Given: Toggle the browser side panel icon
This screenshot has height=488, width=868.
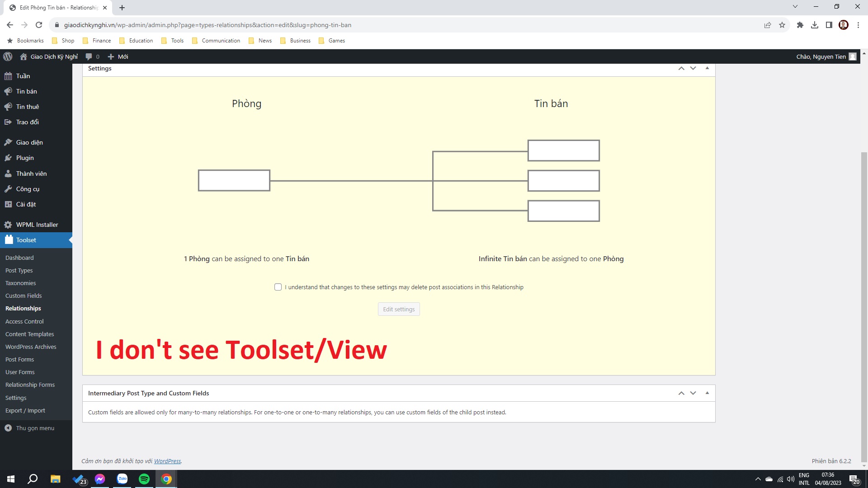Looking at the screenshot, I should [829, 25].
